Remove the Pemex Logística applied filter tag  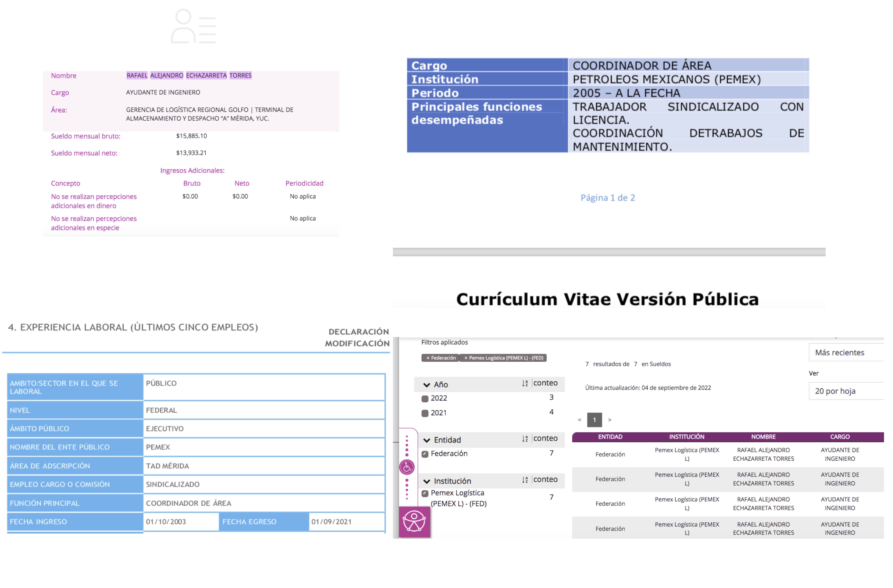click(x=466, y=358)
